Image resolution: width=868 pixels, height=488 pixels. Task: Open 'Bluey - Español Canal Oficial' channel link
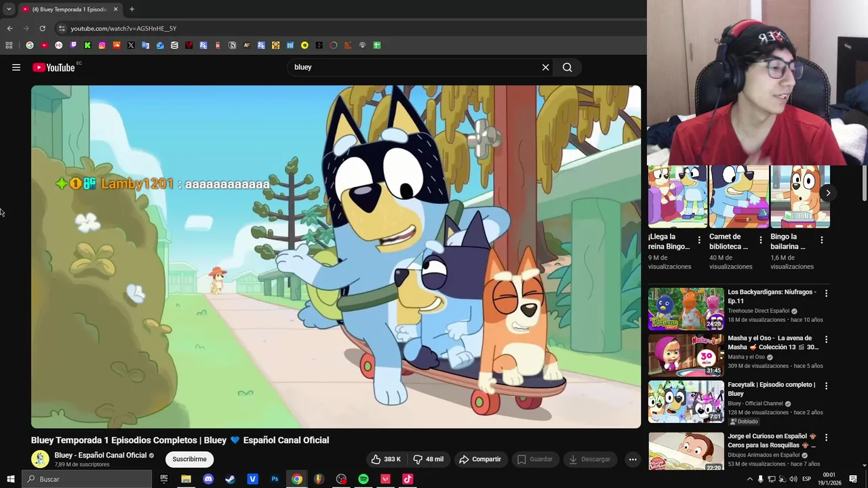100,455
